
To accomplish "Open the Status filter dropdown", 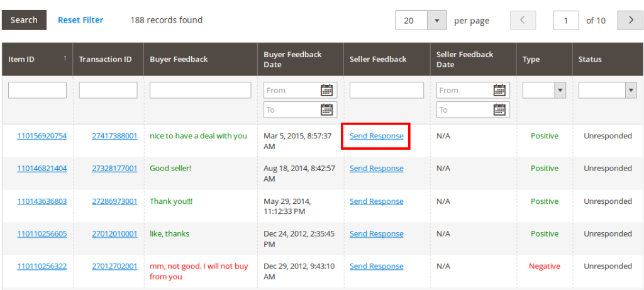I will (x=631, y=91).
